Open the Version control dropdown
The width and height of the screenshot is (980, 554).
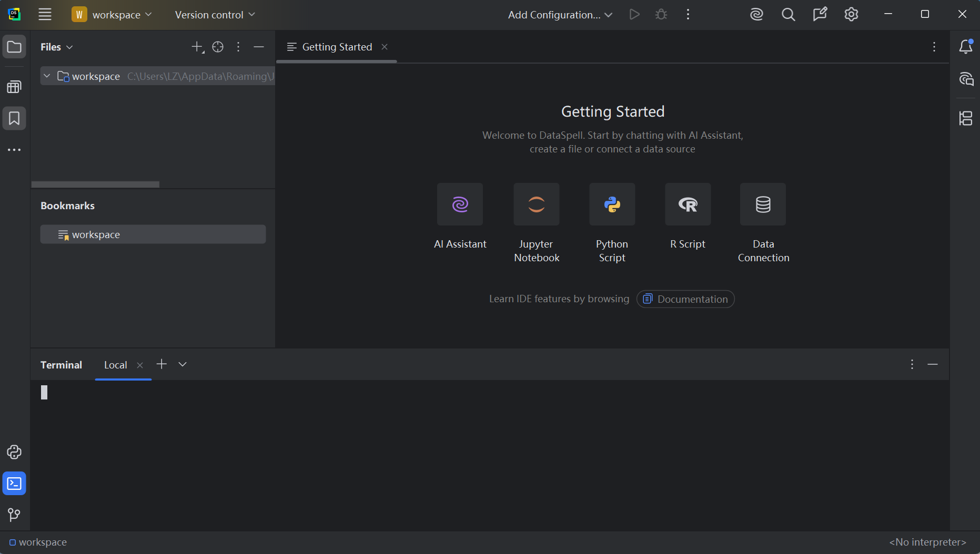point(215,15)
